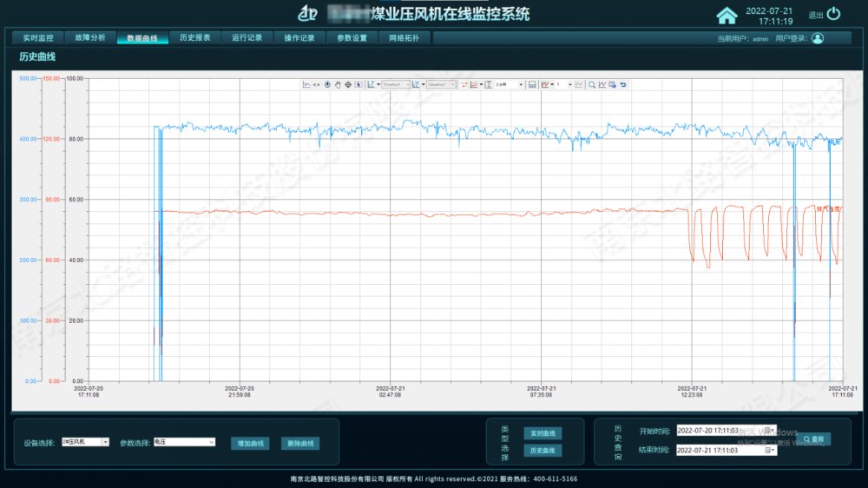Screen dimensions: 868x488
Task: Click the 增加曲线 button
Action: pos(250,443)
